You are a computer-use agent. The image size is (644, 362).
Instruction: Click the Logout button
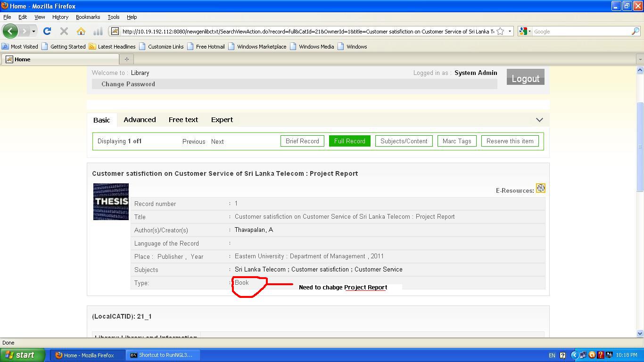tap(525, 78)
